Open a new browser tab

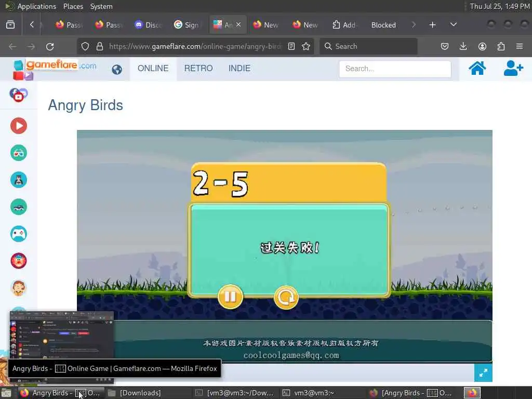[432, 25]
